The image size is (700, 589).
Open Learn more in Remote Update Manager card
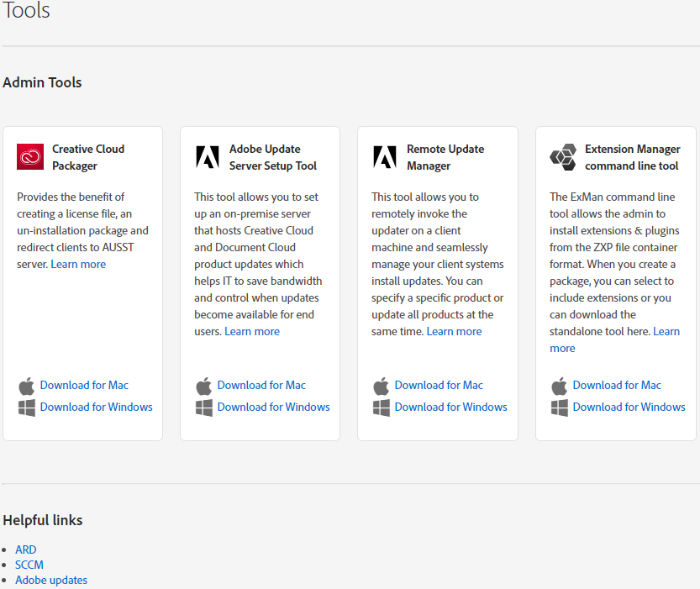(x=454, y=332)
